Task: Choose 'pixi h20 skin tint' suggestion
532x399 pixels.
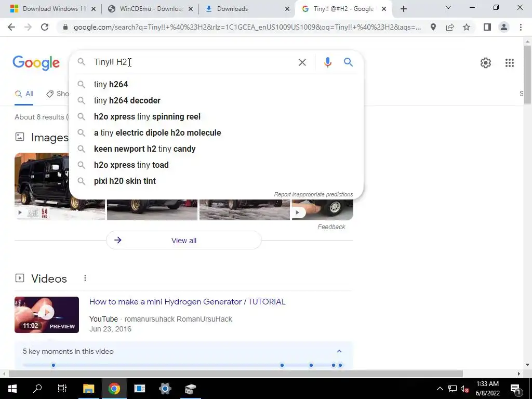Action: coord(216,181)
